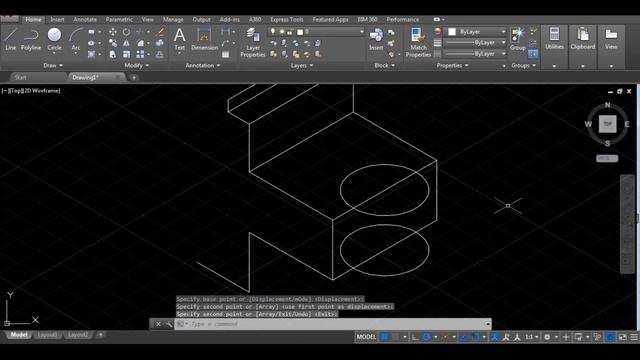Click the Explode tool icon
The width and height of the screenshot is (640, 360).
[x=160, y=43]
